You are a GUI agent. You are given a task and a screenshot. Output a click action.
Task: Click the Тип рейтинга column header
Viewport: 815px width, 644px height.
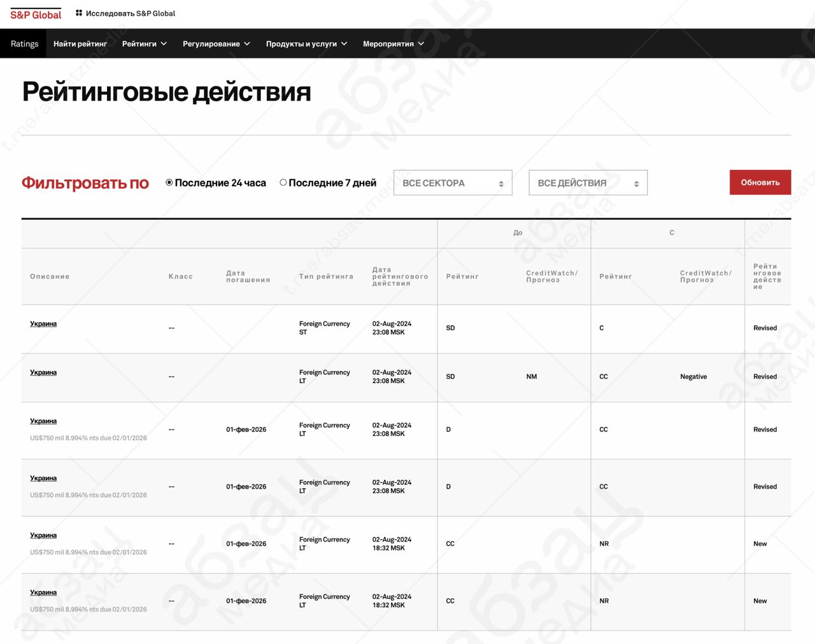(326, 277)
